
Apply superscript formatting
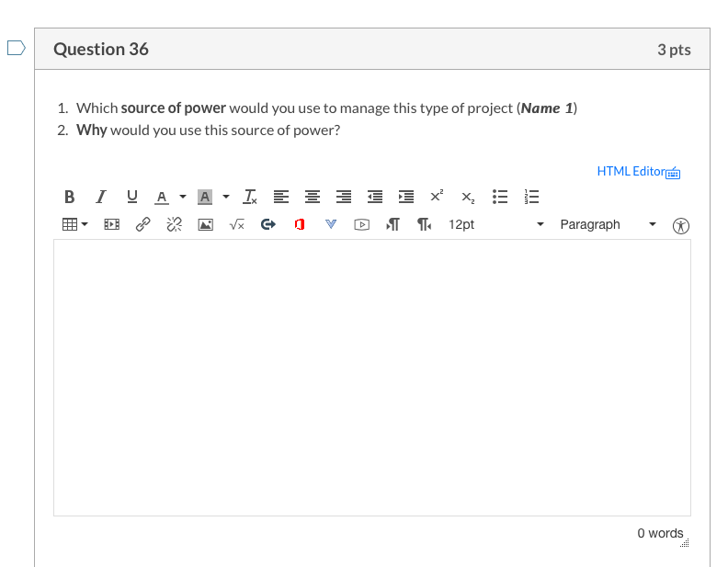437,196
